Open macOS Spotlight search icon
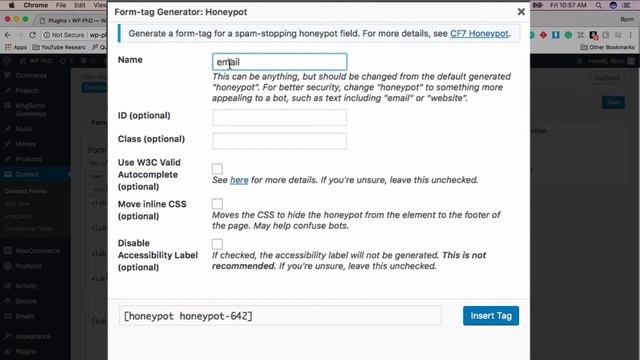The height and width of the screenshot is (360, 640). click(598, 5)
